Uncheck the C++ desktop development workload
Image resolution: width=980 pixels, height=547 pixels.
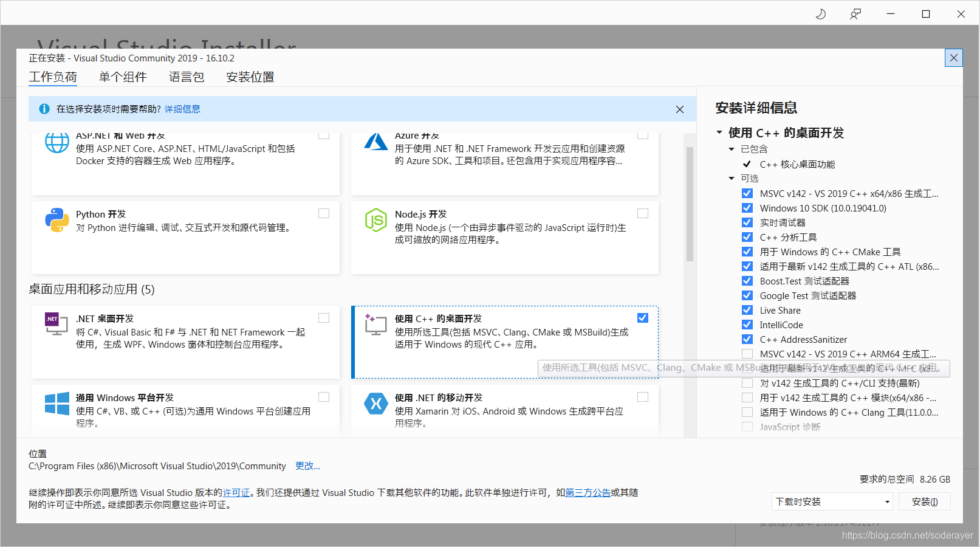643,318
